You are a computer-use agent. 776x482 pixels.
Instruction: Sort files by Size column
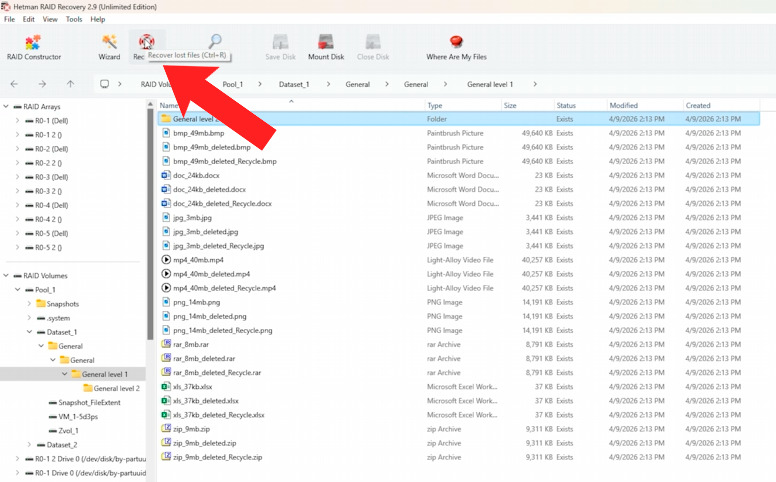(x=528, y=105)
